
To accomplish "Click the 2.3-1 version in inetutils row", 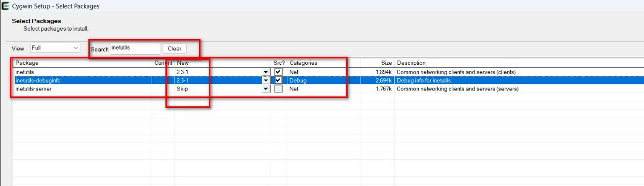I will (182, 72).
